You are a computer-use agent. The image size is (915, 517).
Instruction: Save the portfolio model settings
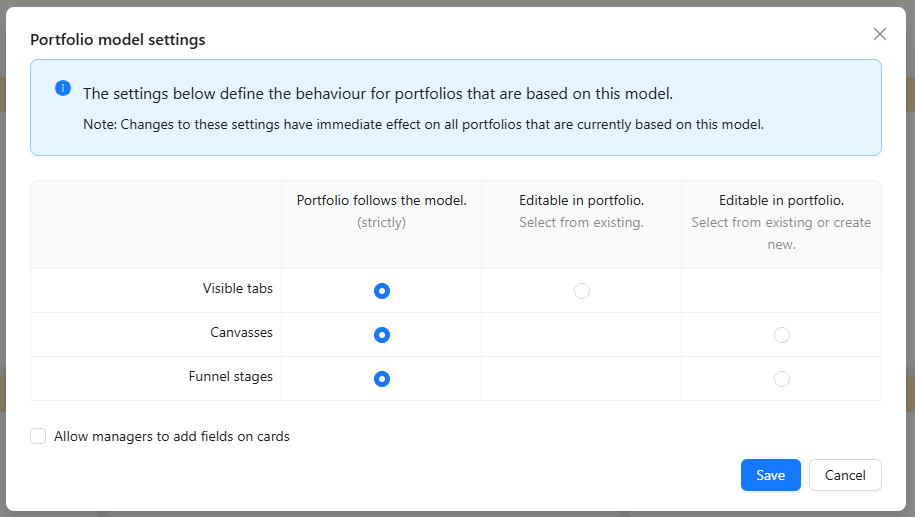770,475
